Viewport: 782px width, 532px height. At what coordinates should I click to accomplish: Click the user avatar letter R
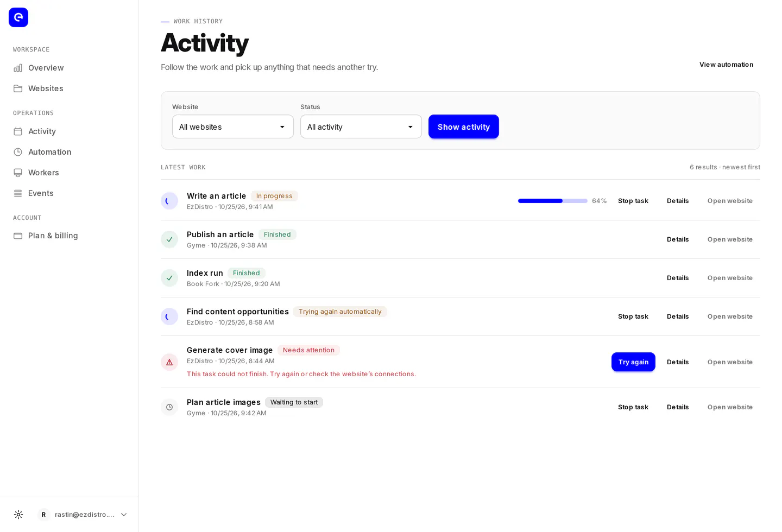[44, 515]
